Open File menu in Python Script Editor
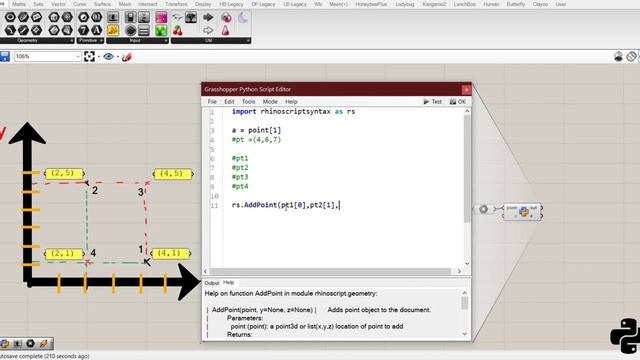Screen dimensions: 640x360 click(x=212, y=102)
